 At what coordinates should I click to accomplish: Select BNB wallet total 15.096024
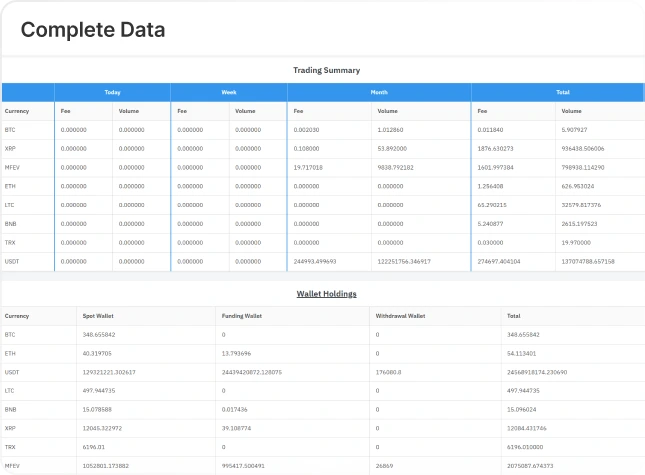point(522,410)
